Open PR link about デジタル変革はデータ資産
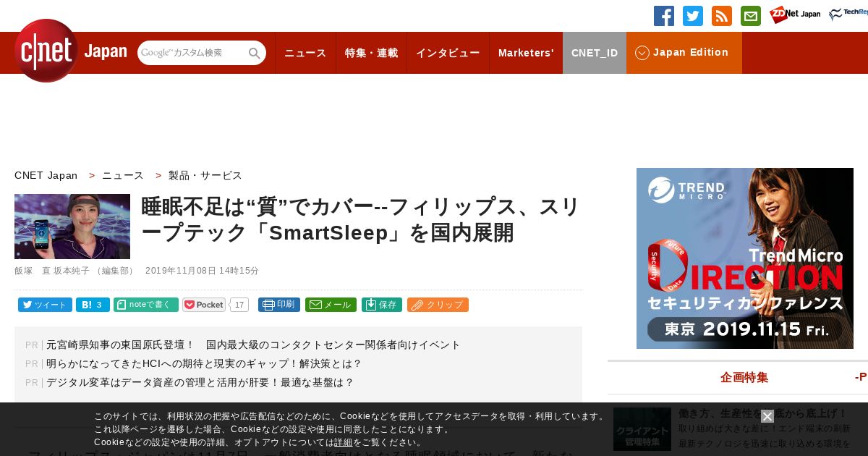868x456 pixels. [200, 382]
